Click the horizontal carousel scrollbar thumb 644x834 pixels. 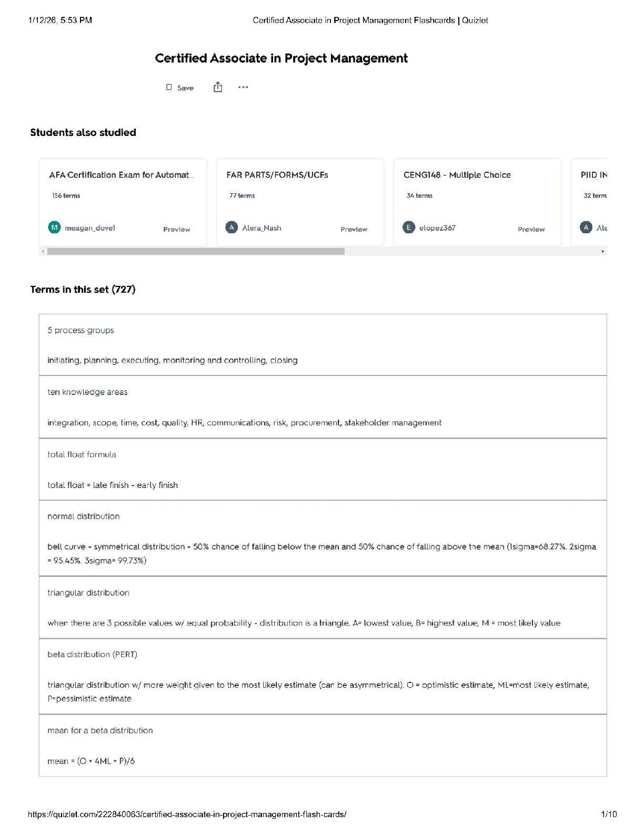pos(196,252)
